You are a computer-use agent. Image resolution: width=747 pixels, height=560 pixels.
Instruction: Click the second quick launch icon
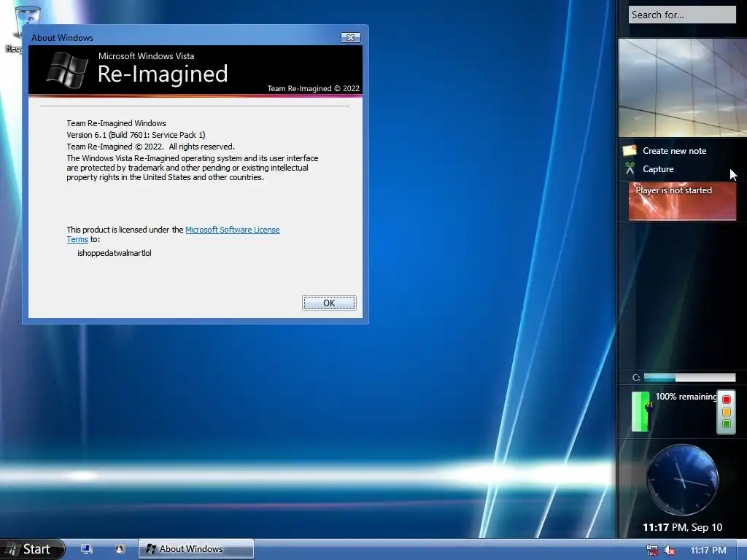tap(119, 549)
